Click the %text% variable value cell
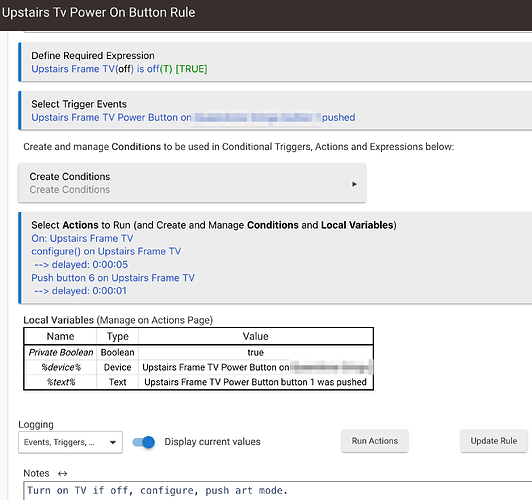532x500 pixels. (x=255, y=382)
